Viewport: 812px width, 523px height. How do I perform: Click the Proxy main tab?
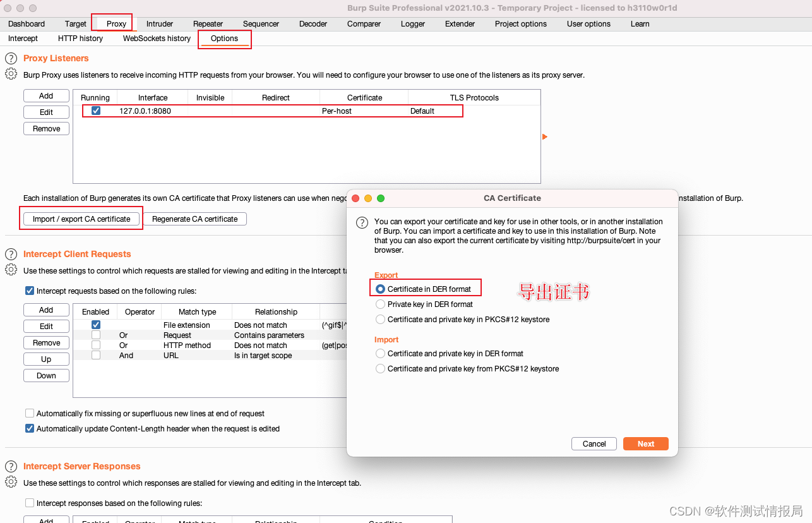[116, 23]
